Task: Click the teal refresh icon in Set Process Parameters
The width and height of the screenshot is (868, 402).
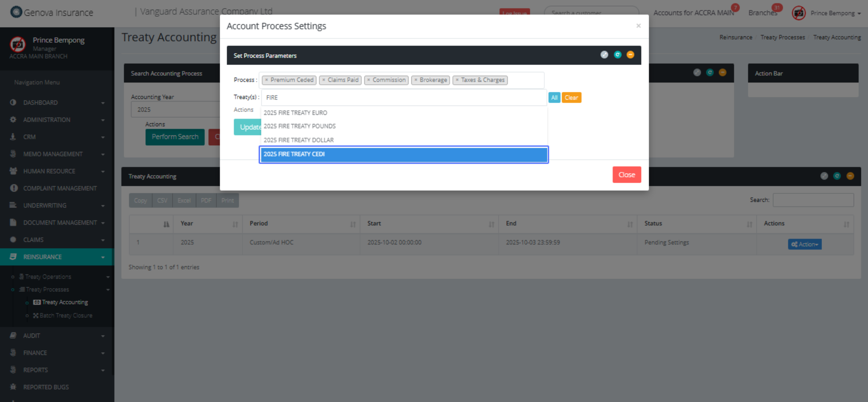Action: (617, 55)
